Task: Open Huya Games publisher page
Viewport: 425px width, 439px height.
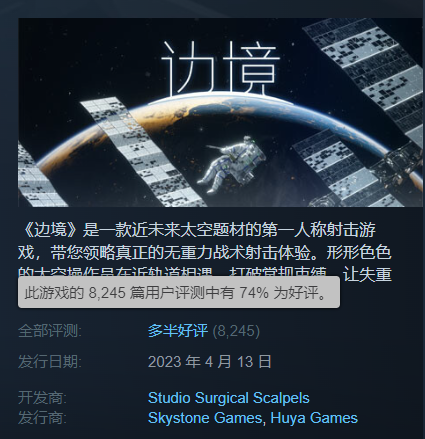Action: point(314,418)
